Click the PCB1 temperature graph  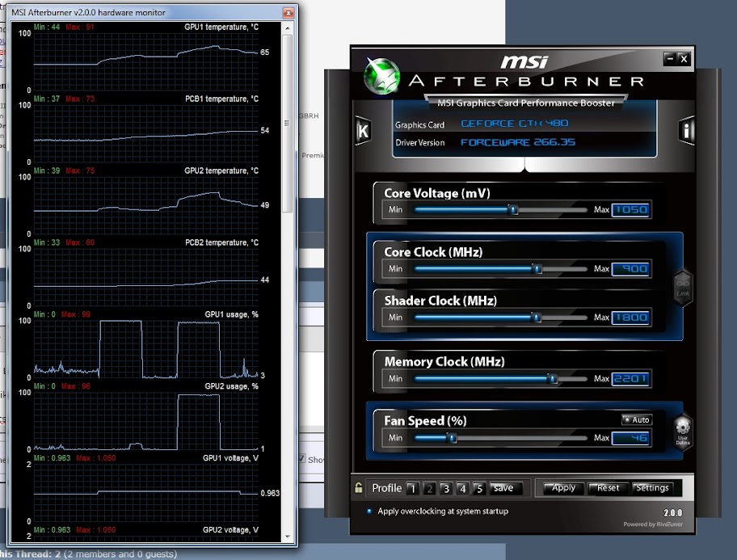(x=146, y=133)
